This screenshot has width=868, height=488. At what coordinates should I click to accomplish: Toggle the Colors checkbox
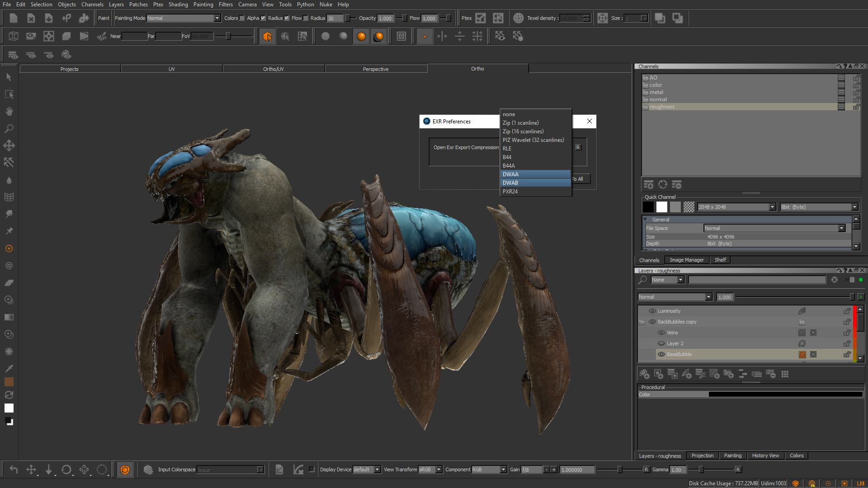[242, 18]
